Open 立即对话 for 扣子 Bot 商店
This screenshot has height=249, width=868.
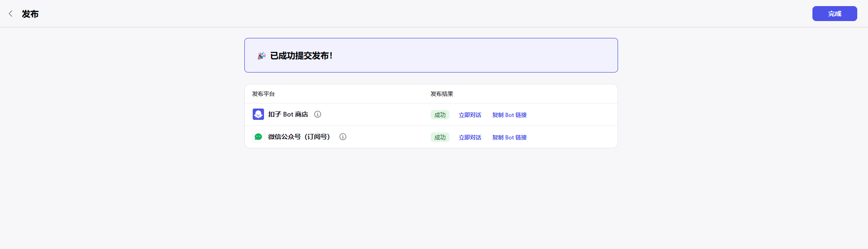click(470, 115)
